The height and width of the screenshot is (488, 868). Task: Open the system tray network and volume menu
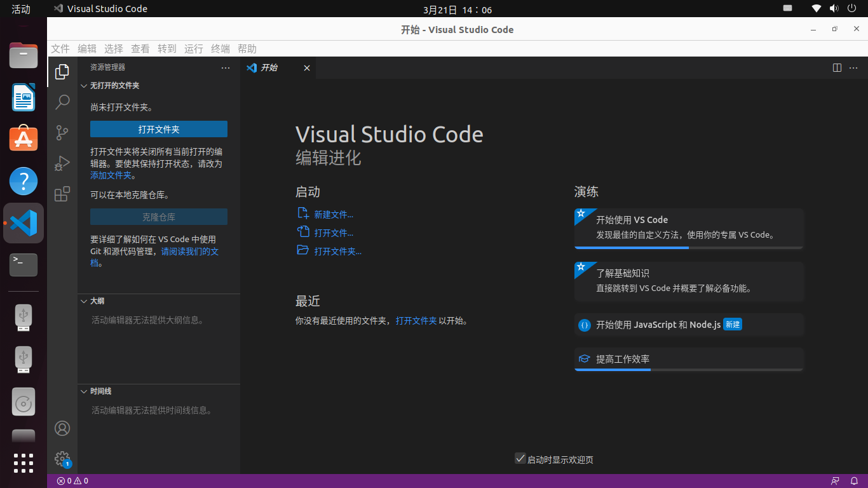(834, 8)
